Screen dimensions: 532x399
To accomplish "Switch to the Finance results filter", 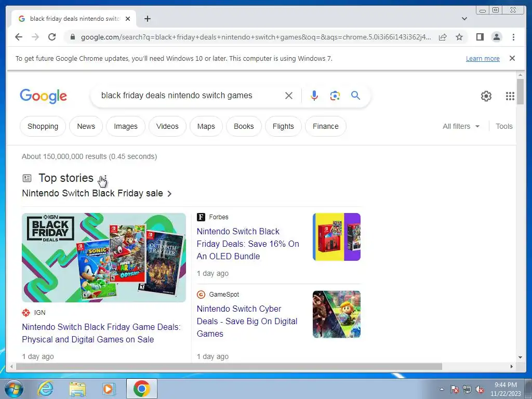I will [x=325, y=126].
